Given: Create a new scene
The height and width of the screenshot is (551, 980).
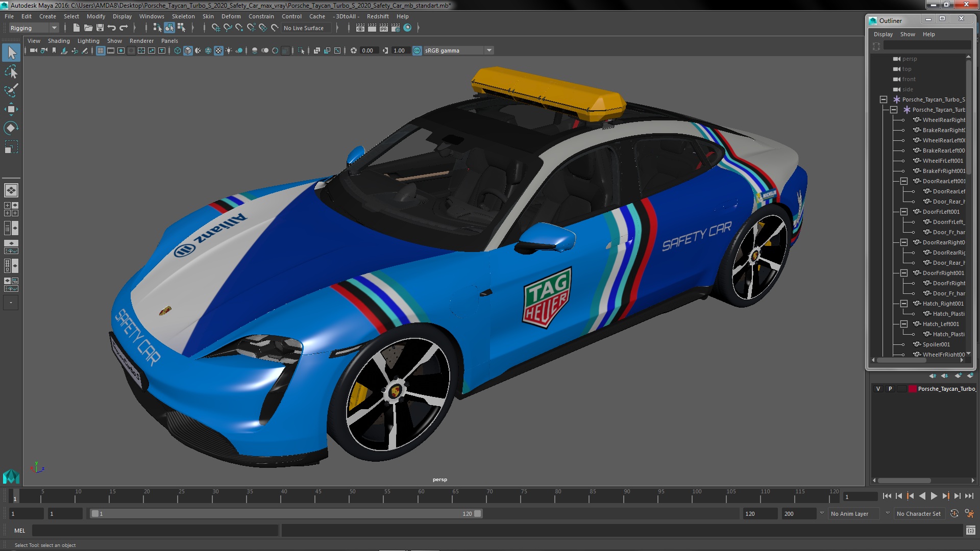Looking at the screenshot, I should click(77, 28).
